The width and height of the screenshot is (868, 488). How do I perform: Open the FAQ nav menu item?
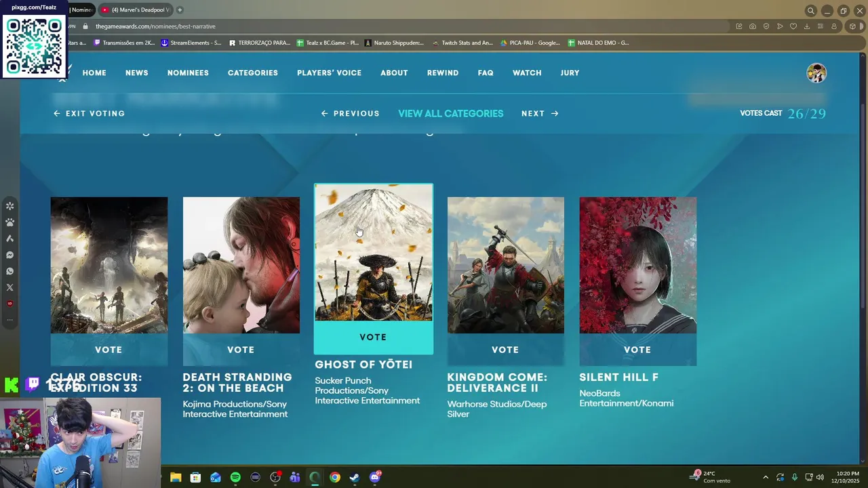[x=486, y=73]
